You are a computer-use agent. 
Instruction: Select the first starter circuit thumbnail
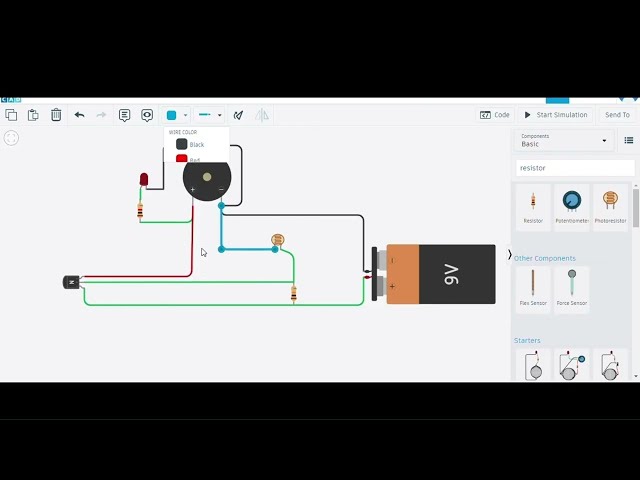(533, 365)
